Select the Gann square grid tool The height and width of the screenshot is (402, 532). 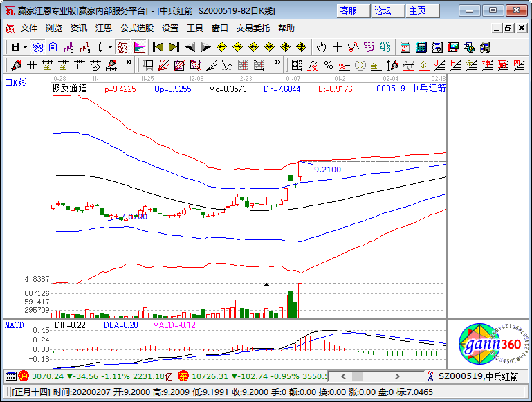coord(243,65)
